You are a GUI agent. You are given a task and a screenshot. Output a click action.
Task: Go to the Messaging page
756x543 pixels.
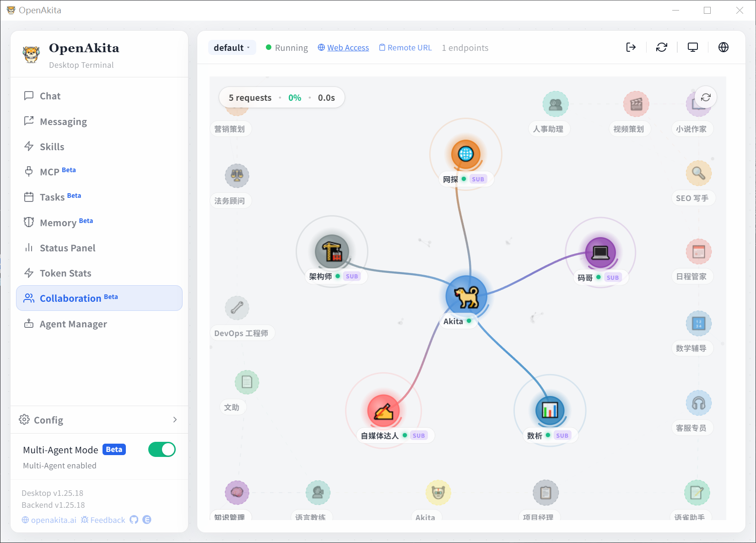point(99,121)
